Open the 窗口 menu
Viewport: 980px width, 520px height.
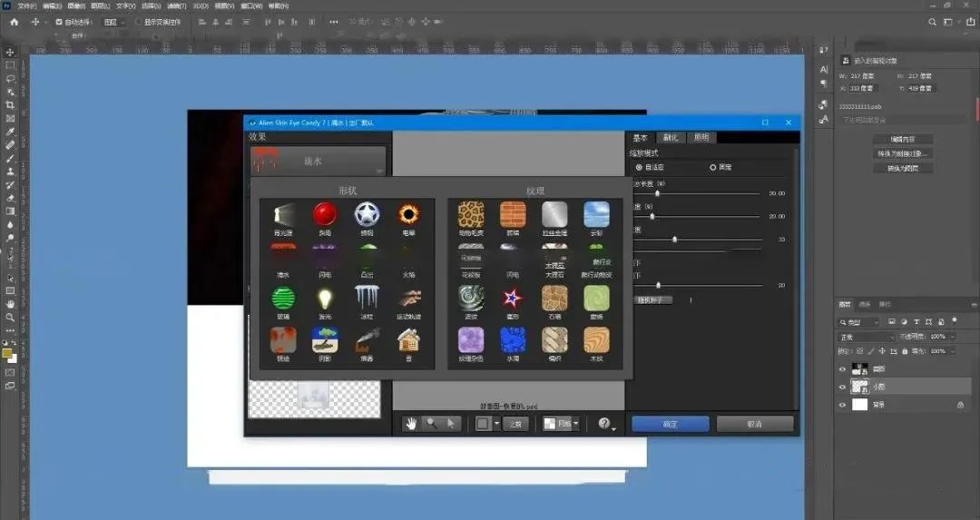[x=251, y=5]
